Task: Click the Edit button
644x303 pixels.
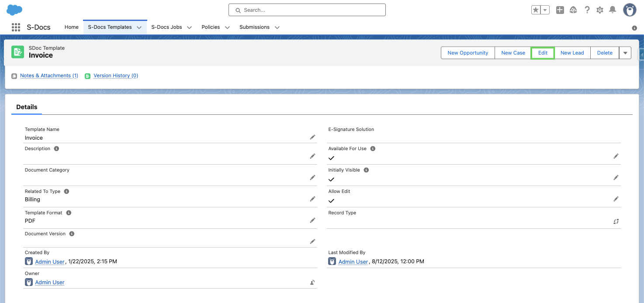Action: [543, 53]
